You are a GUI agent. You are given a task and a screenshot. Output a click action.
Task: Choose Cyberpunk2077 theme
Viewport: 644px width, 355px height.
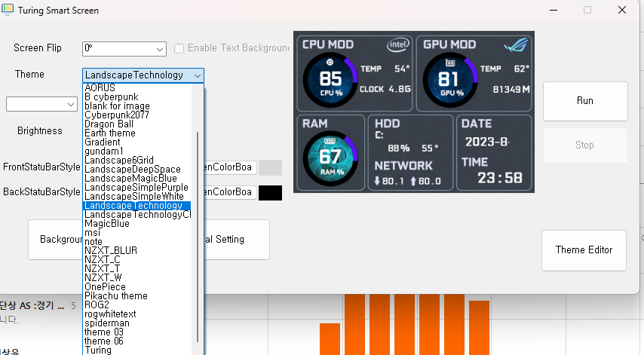point(137,115)
